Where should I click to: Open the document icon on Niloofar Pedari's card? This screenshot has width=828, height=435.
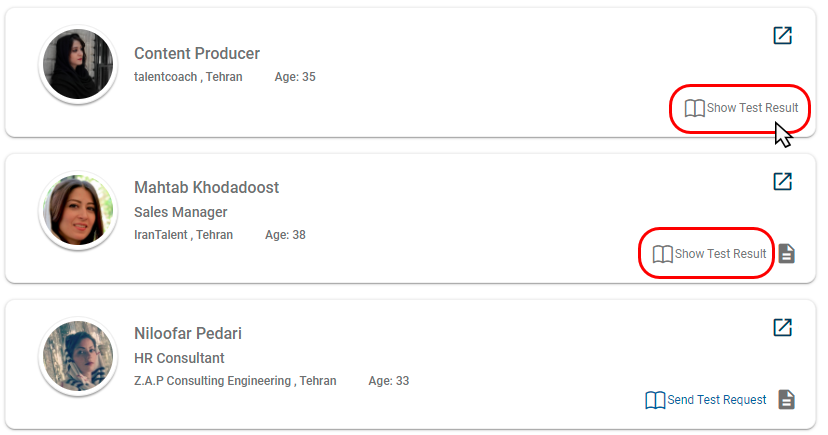tap(787, 400)
